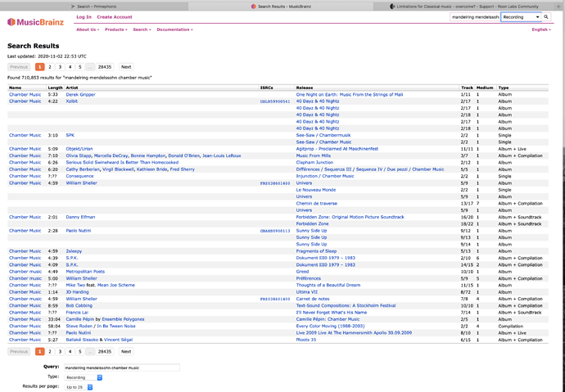565x392 pixels.
Task: Open artist Metropolitan Poets
Action: click(85, 272)
